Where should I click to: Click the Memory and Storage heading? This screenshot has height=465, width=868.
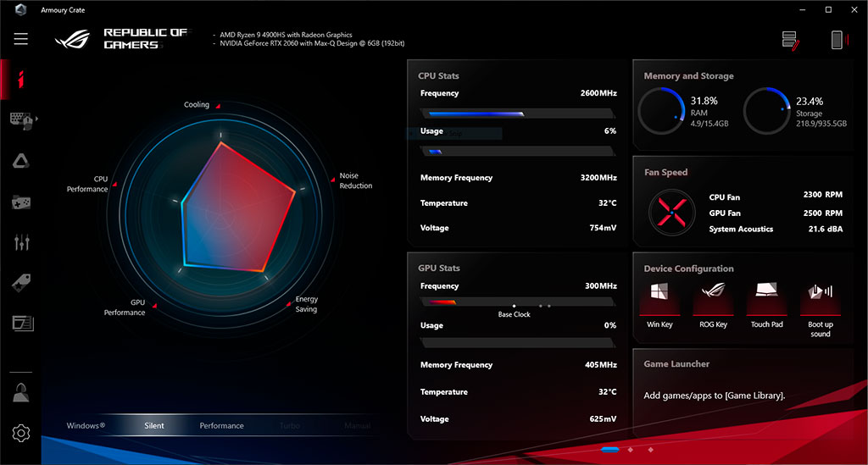point(688,75)
